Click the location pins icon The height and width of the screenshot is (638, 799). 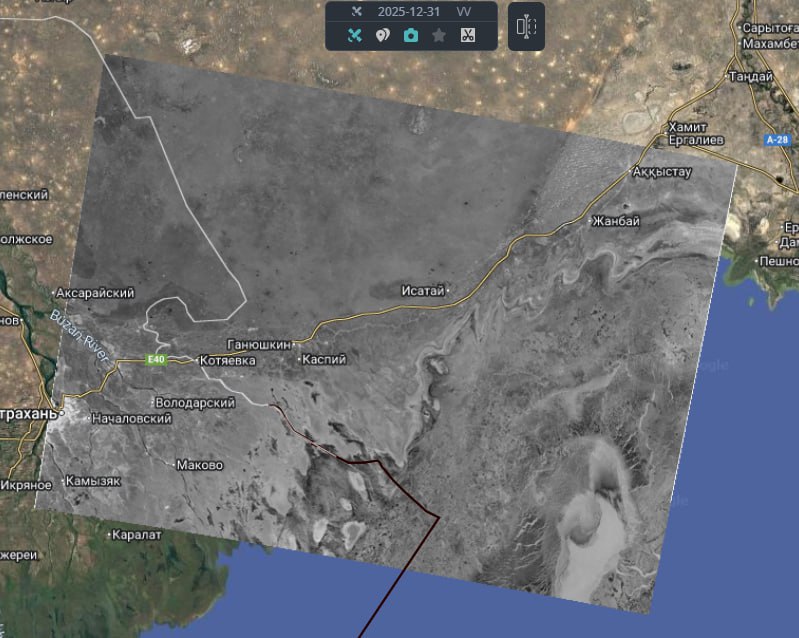click(382, 35)
